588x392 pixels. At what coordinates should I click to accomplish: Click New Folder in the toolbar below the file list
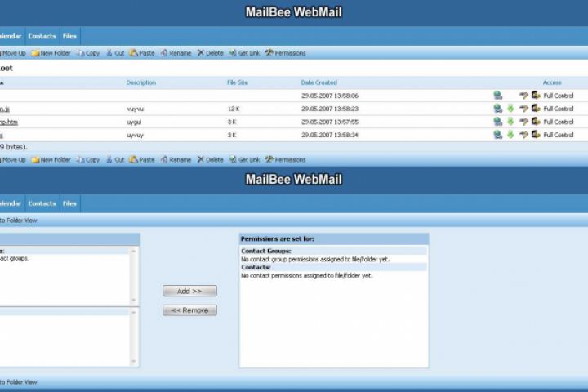(51, 160)
